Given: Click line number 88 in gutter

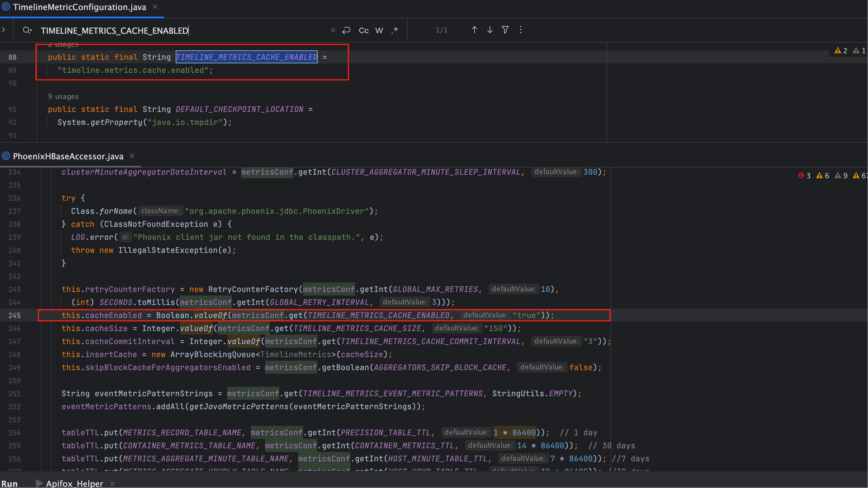Looking at the screenshot, I should (x=12, y=57).
